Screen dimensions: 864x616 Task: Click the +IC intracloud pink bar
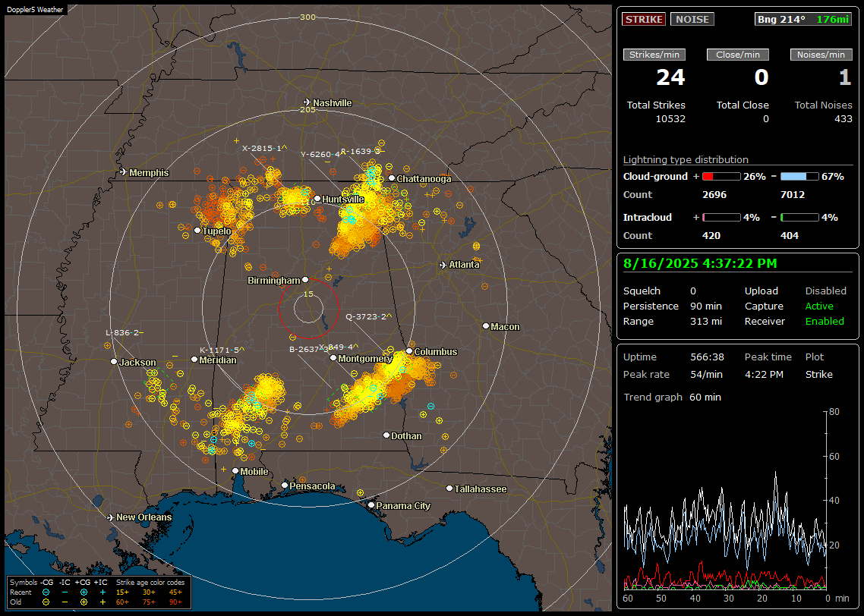coord(721,218)
